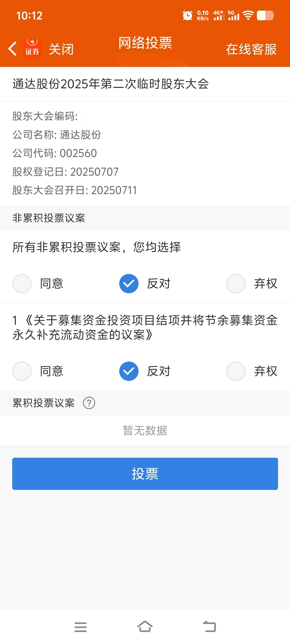Tap proposal 1 title text

[x=145, y=327]
